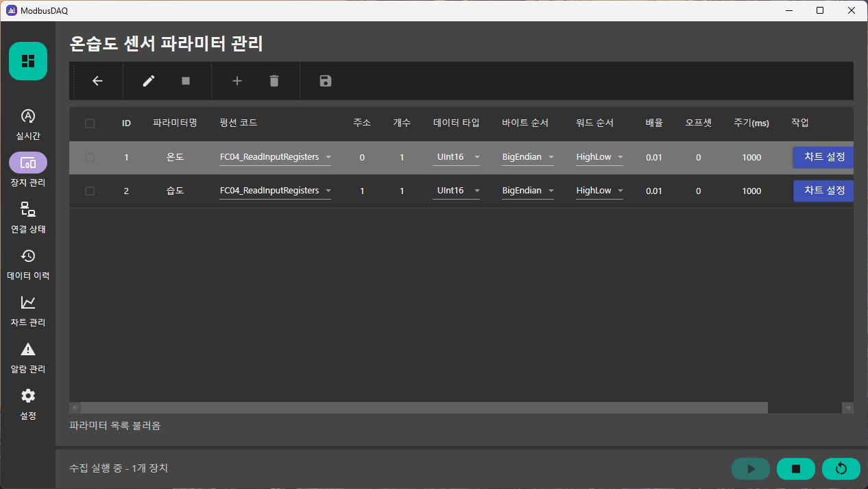
Task: Click the pencil edit icon in toolbar
Action: 149,81
